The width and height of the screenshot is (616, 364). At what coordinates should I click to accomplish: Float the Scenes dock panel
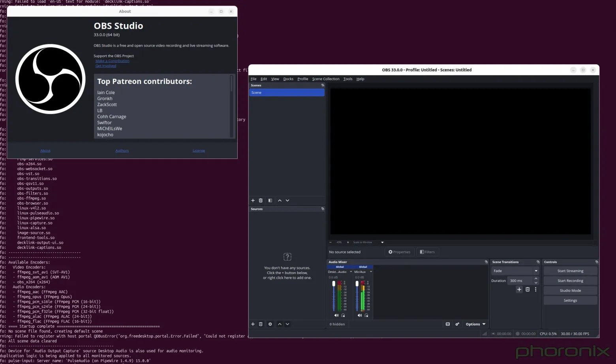pyautogui.click(x=323, y=85)
